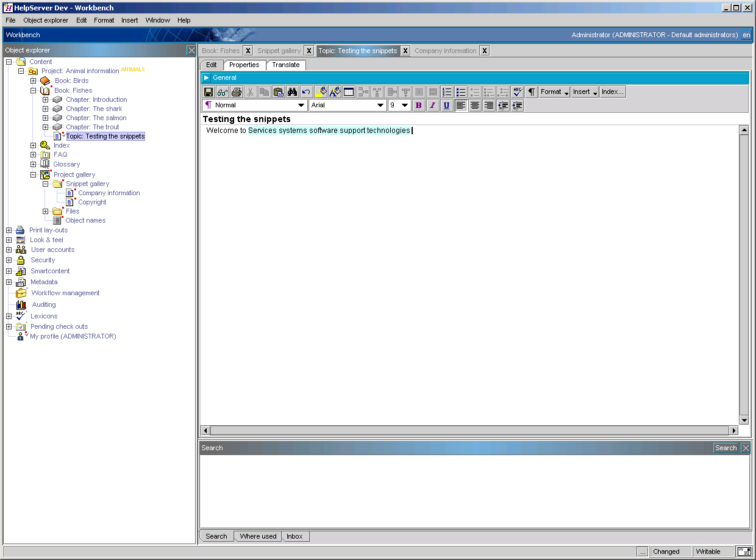
Task: Show paragraph marks with the pilcrow button
Action: (x=532, y=92)
